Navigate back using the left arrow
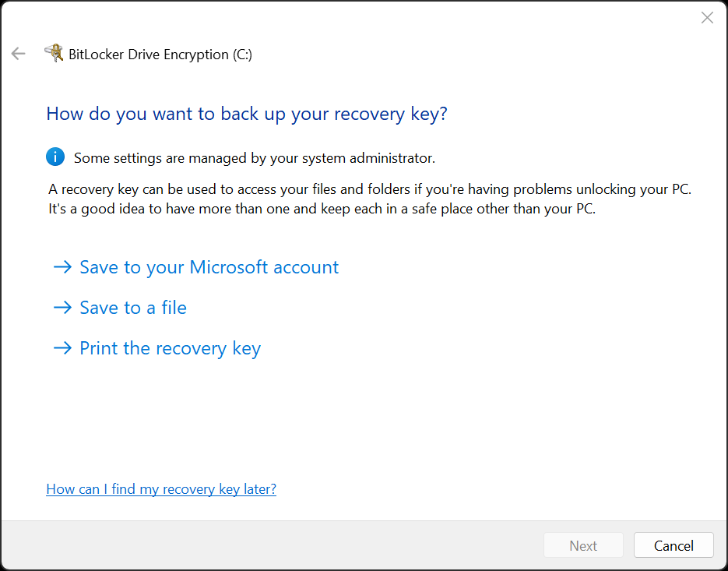Screen dimensions: 728x571 click(18, 54)
